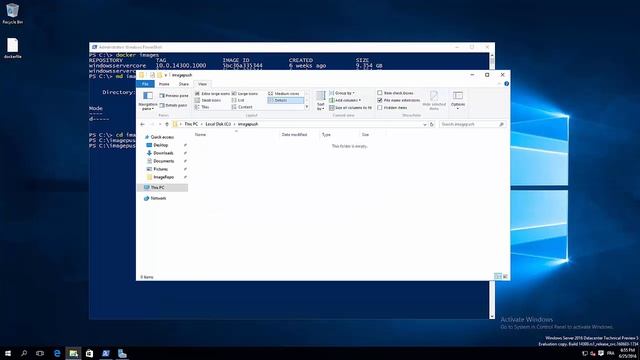Sort by the Size column header
The image size is (640, 360).
point(365,134)
